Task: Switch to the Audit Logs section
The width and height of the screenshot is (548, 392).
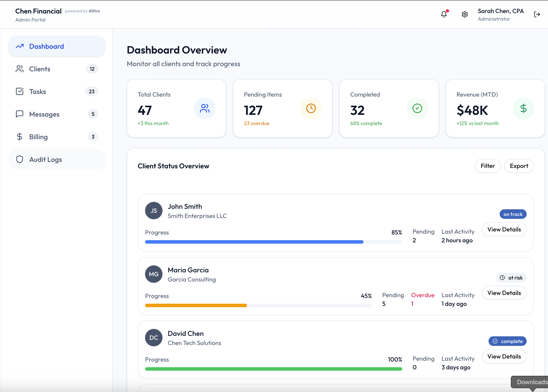Action: [x=46, y=159]
